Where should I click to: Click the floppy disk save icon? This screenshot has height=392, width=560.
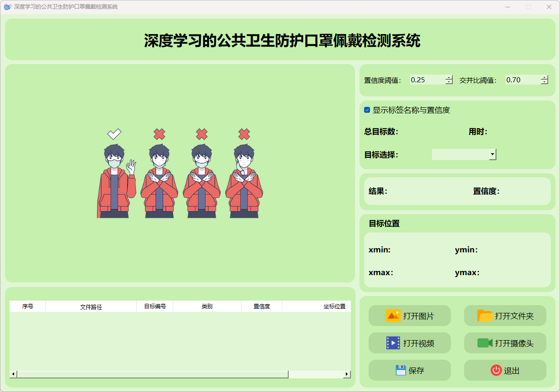click(x=400, y=370)
